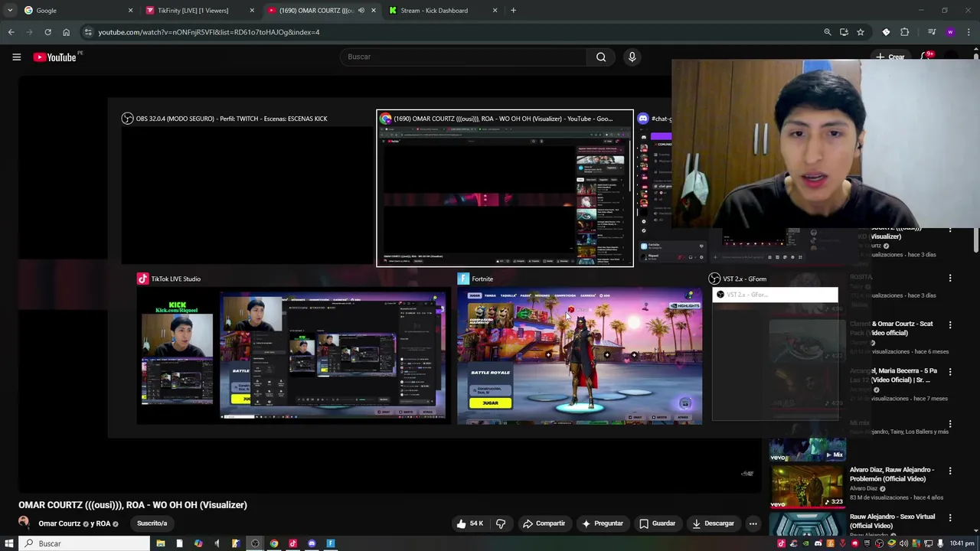Open more actions ellipsis below the video

coord(753,523)
